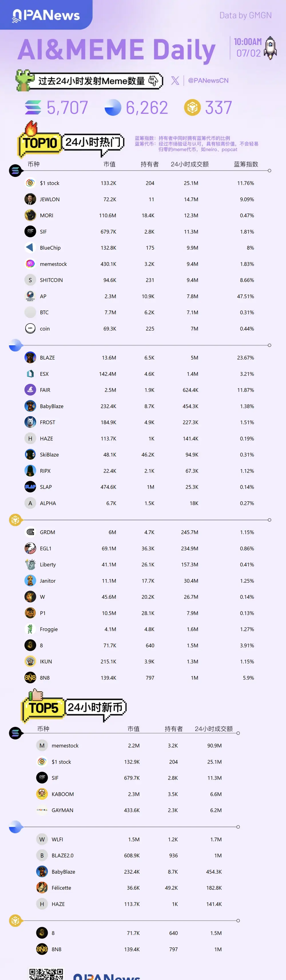The image size is (286, 980).
Task: Click the AP America Party token icon
Action: 30,296
